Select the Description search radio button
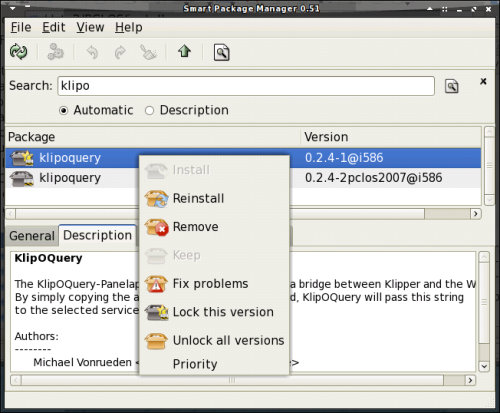Image resolution: width=500 pixels, height=413 pixels. tap(149, 111)
